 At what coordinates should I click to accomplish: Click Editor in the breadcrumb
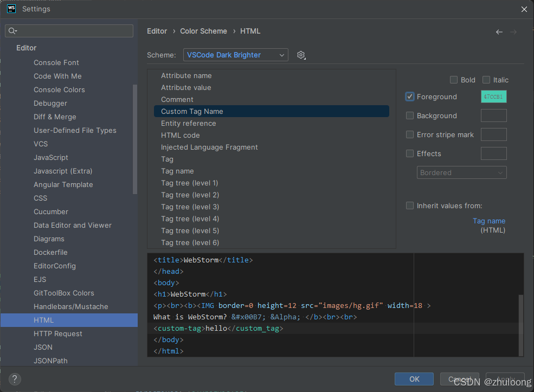click(x=157, y=31)
